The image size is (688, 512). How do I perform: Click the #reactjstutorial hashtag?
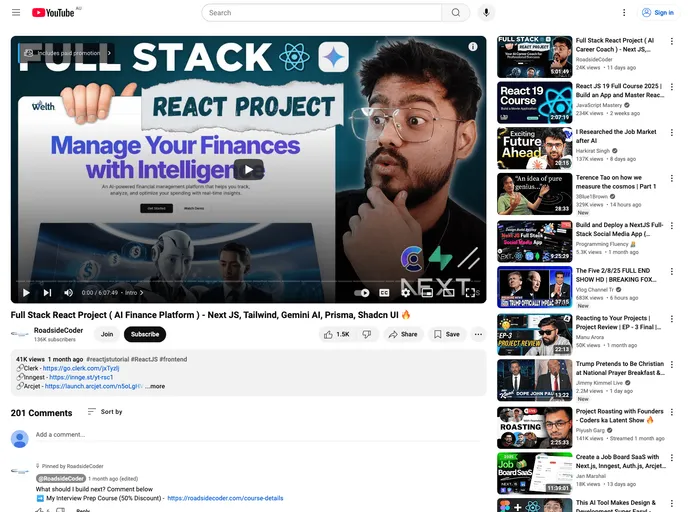click(109, 359)
